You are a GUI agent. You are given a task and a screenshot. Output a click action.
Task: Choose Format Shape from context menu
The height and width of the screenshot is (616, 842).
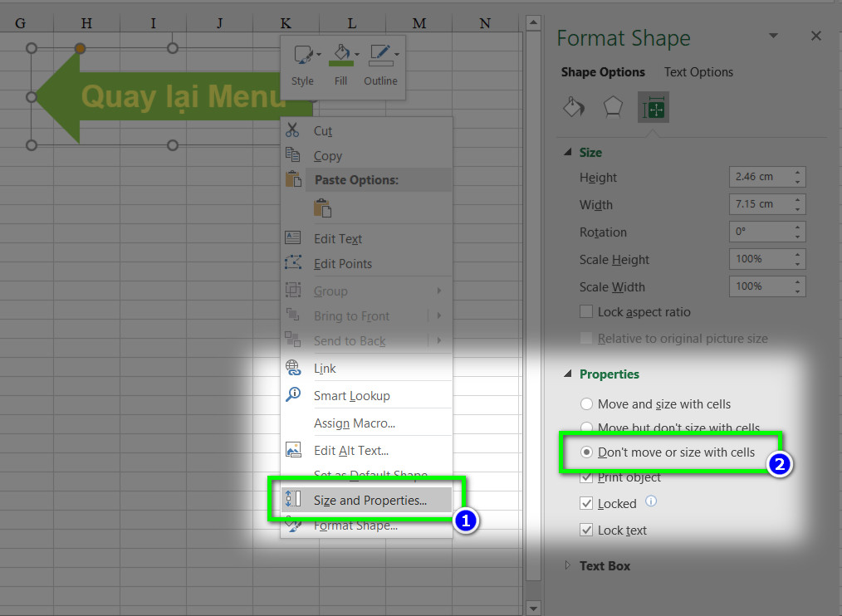(355, 526)
